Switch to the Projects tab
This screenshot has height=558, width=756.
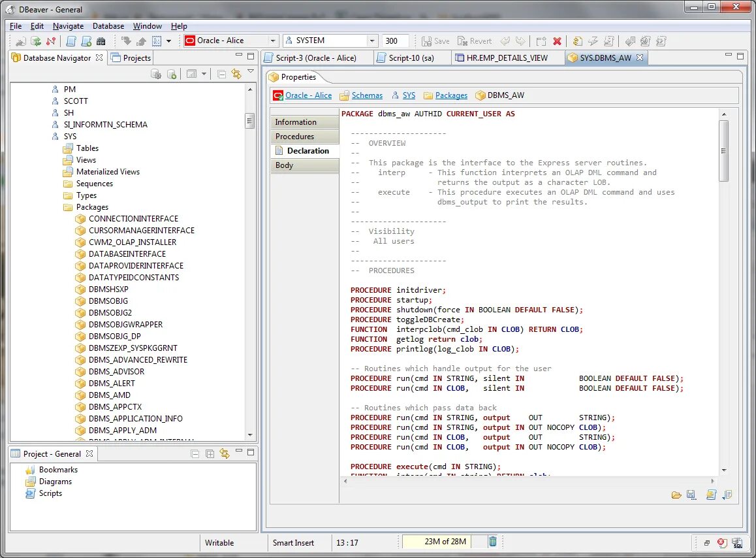click(131, 58)
